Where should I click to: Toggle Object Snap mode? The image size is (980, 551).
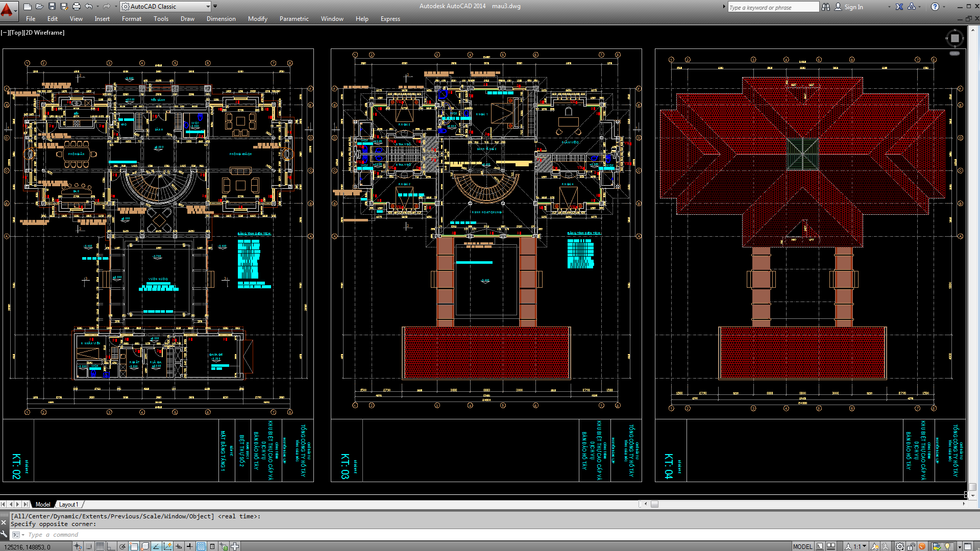[x=134, y=545]
